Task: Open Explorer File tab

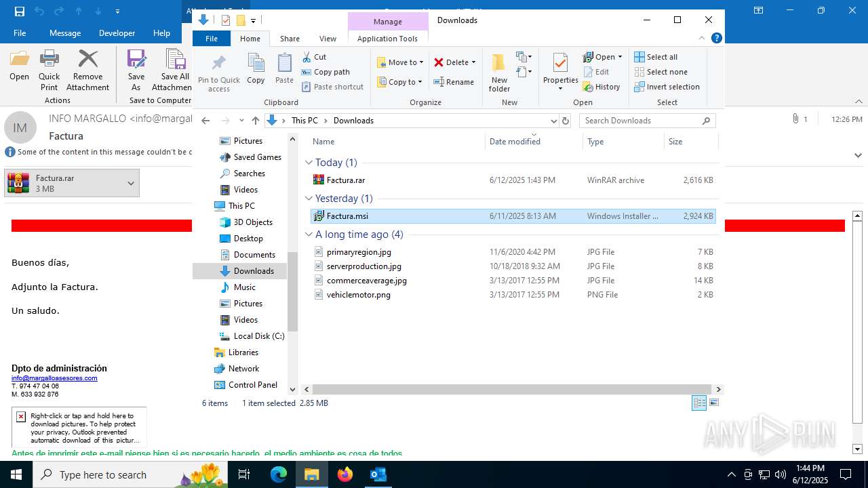Action: pyautogui.click(x=212, y=39)
